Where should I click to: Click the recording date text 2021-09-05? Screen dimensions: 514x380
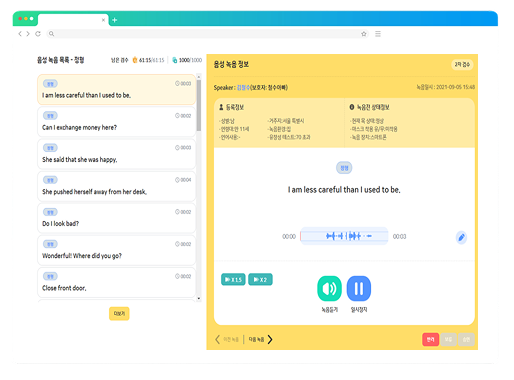(x=446, y=87)
